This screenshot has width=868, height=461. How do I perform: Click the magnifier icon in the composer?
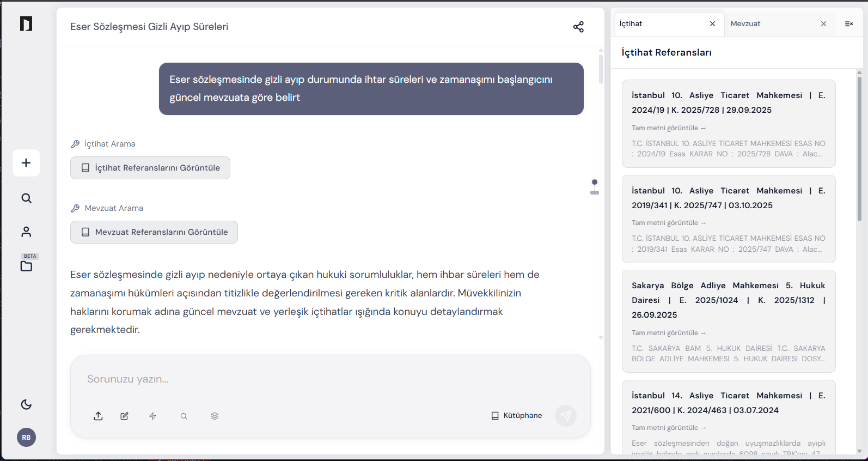pos(184,416)
